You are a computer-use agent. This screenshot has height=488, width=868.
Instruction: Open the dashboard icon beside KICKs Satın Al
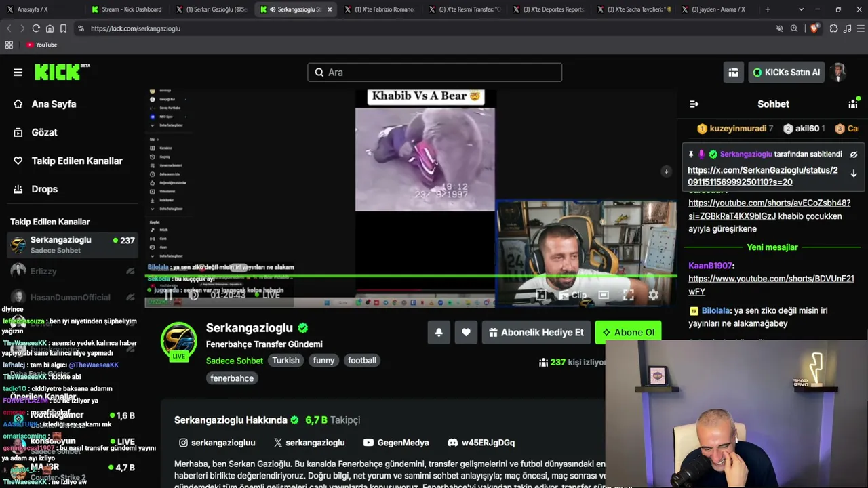coord(733,73)
